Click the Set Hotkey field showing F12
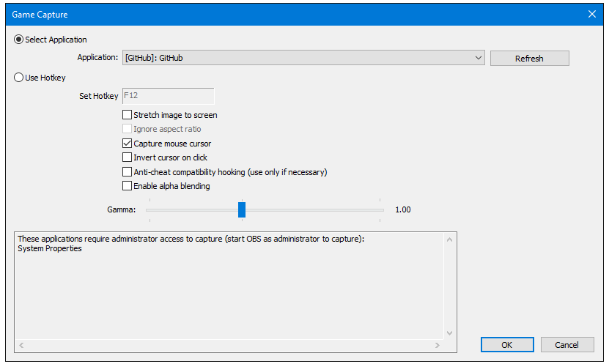Image resolution: width=609 pixels, height=364 pixels. [168, 96]
